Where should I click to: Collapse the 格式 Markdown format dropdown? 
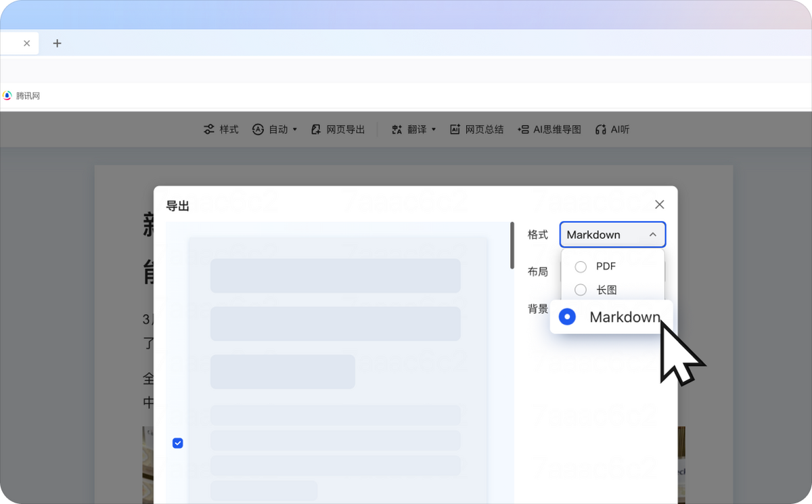click(652, 235)
